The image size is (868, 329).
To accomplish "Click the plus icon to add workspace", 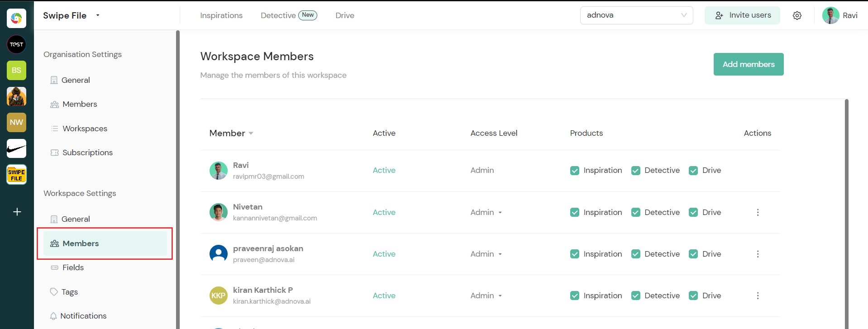I will click(17, 212).
